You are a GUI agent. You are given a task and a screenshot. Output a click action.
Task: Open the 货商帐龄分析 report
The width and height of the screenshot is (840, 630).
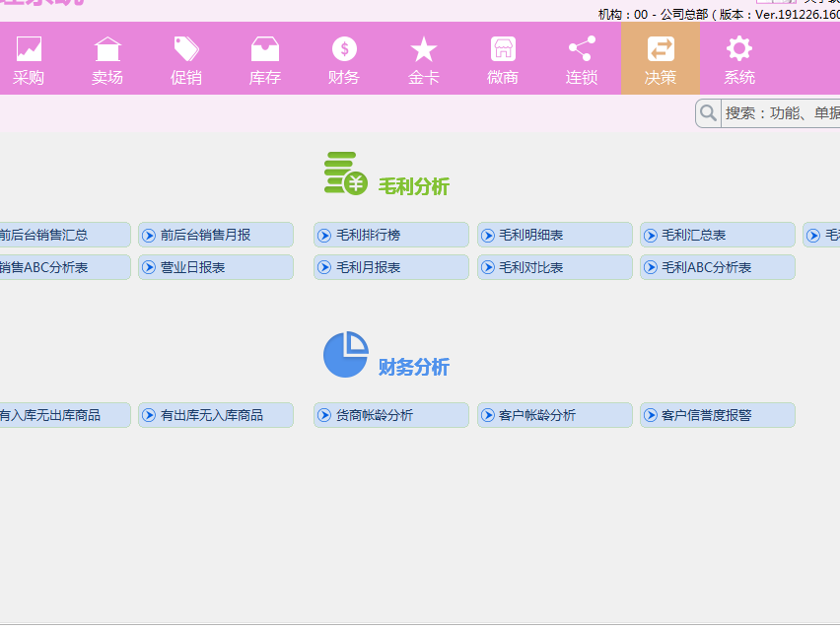[x=390, y=414]
